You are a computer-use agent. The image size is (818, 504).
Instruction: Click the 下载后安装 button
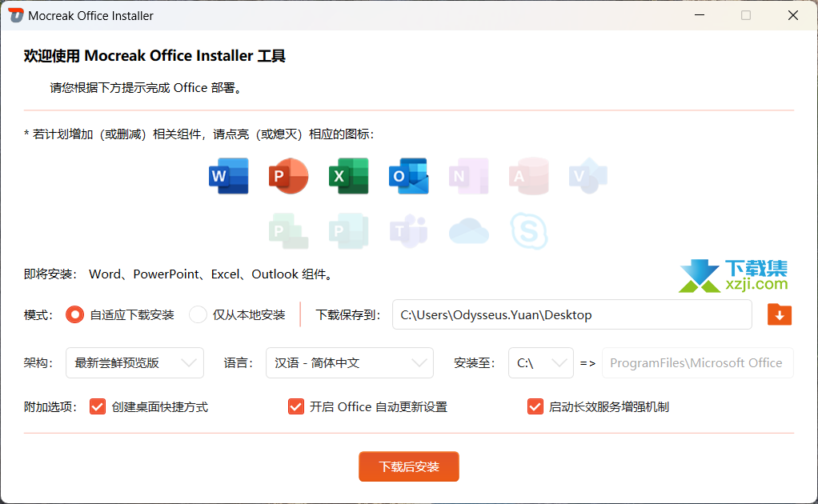click(x=409, y=466)
